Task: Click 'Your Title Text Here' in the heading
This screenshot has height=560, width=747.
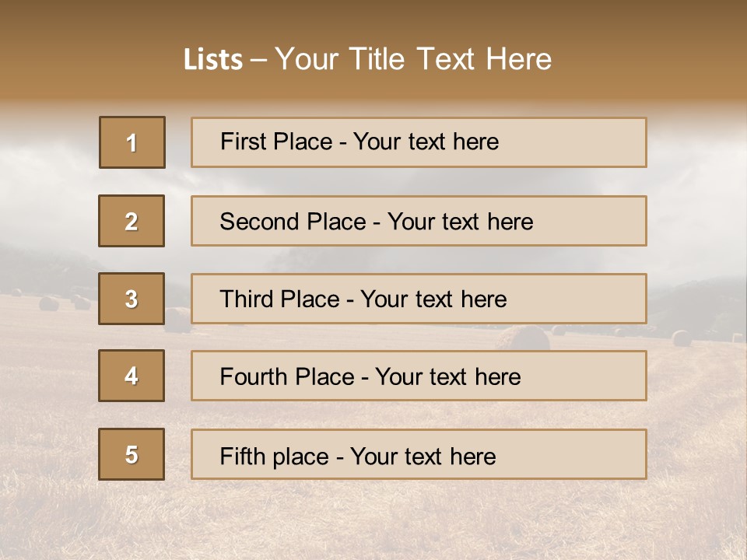Action: 413,59
